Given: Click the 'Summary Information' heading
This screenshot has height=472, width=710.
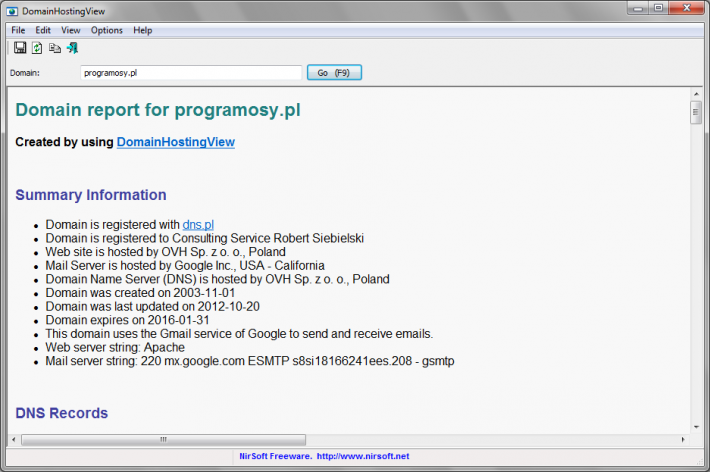Looking at the screenshot, I should [x=91, y=195].
